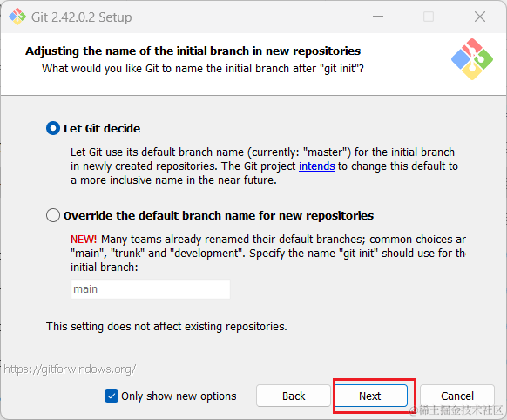Select the "Let Git decide" radio button
507x420 pixels.
click(x=53, y=128)
